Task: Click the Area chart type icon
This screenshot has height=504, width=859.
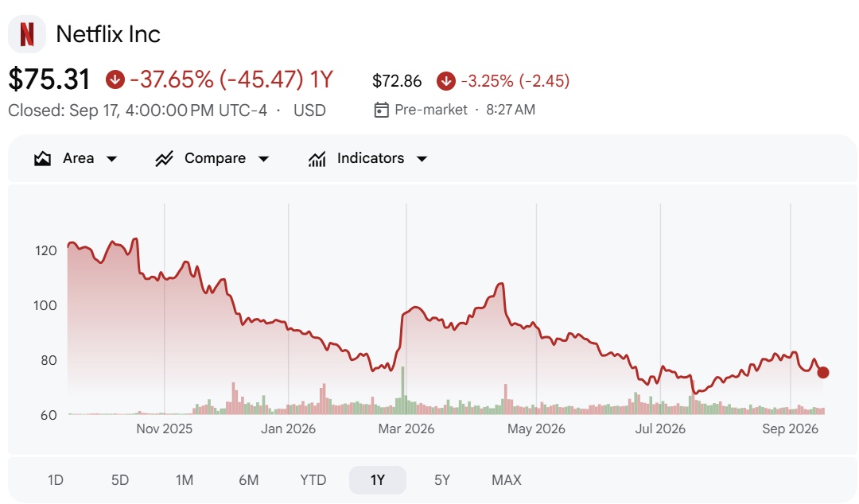Action: (x=42, y=159)
